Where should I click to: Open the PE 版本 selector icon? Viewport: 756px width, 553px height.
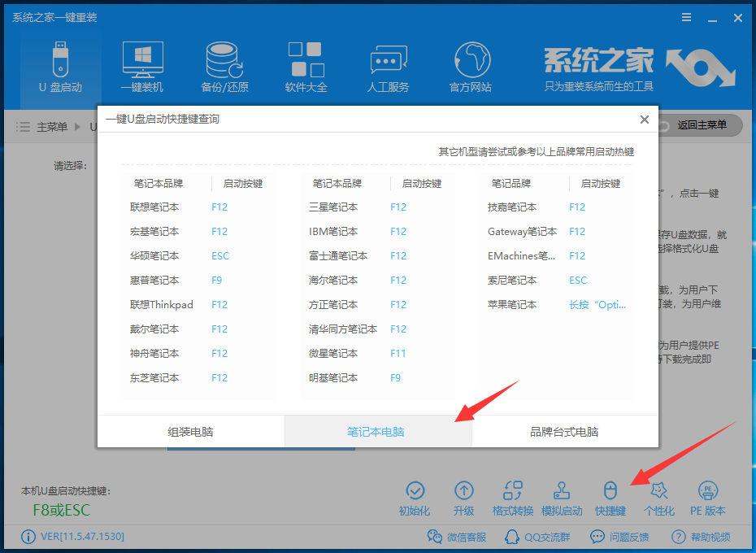[708, 496]
